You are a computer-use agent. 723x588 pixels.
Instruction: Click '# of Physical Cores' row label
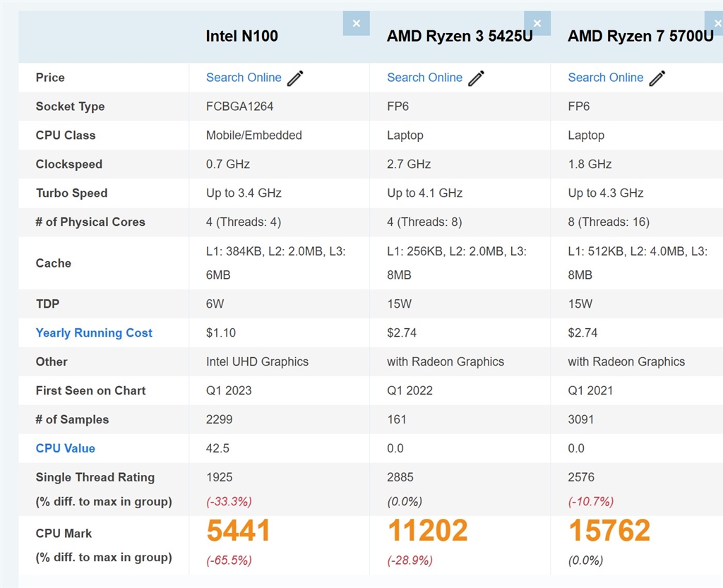click(90, 222)
